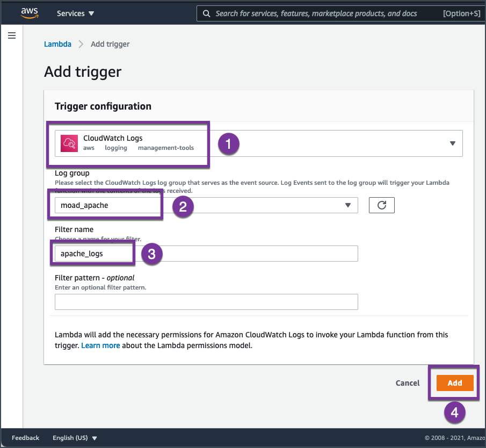
Task: Click the Filter name label
Action: point(74,229)
